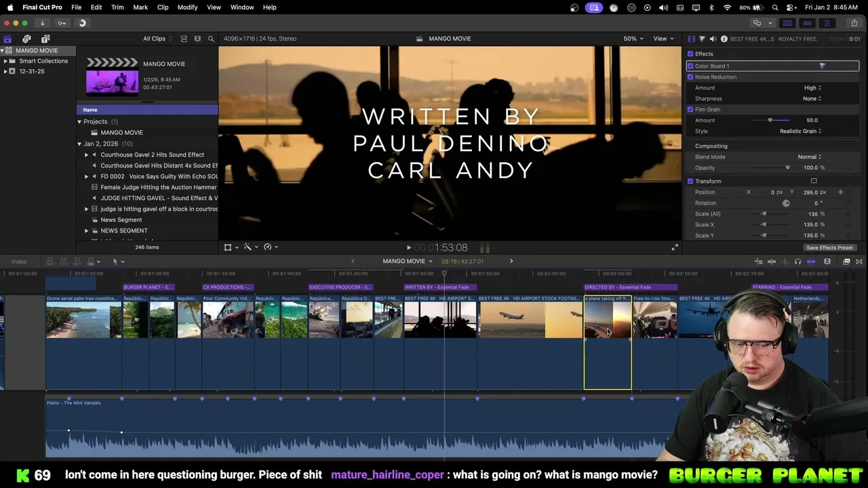Viewport: 868px width, 488px height.
Task: Click the Share export button
Action: pos(854,23)
